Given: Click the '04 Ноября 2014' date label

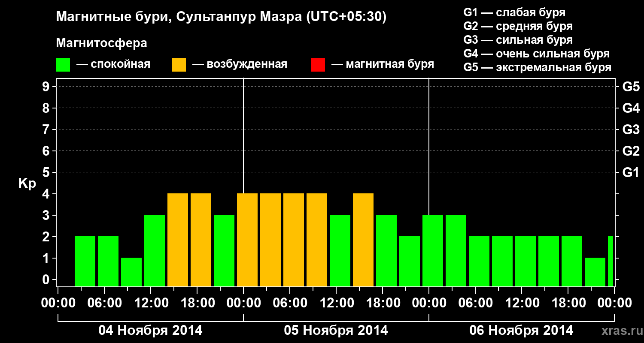Looking at the screenshot, I should pos(151,330).
